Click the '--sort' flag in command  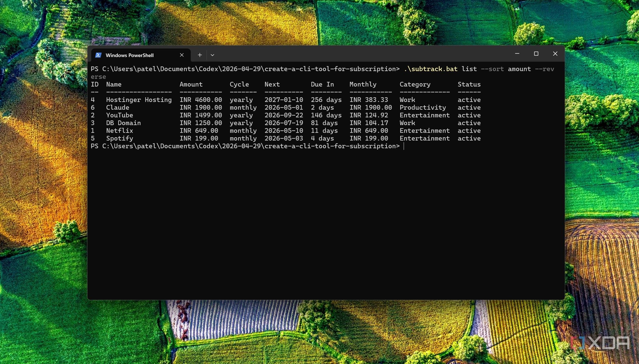(x=492, y=69)
